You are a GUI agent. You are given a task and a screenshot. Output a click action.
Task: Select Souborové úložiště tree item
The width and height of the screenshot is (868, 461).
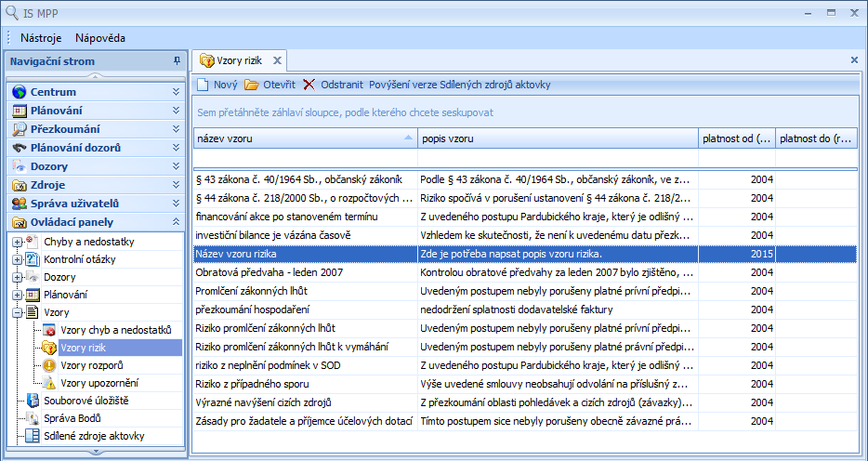coord(86,401)
